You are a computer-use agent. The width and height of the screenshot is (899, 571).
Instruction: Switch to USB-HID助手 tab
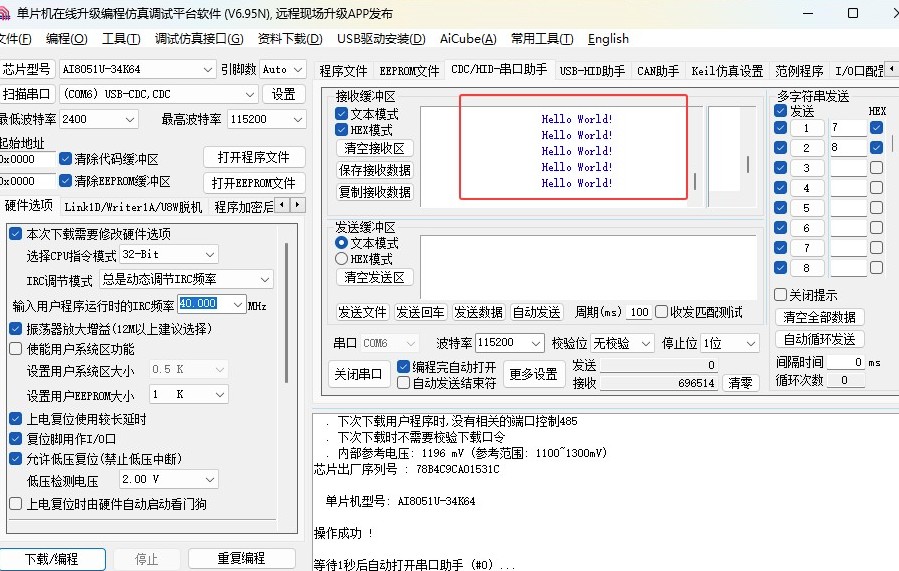click(x=592, y=71)
